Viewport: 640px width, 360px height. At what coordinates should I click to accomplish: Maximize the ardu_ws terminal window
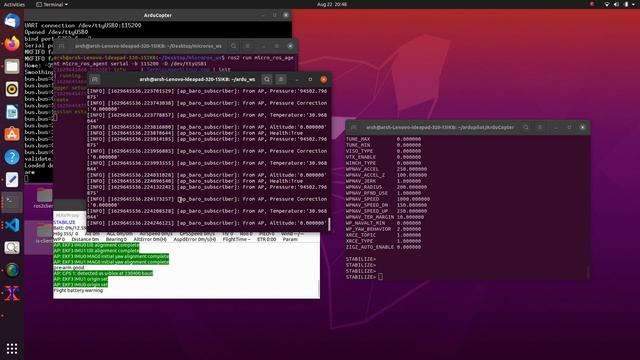click(x=310, y=79)
